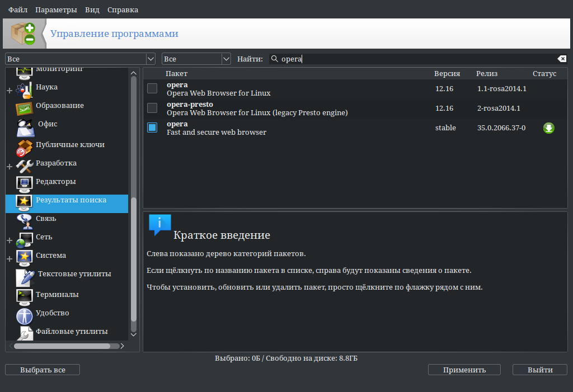Open the Файл menu
Screen dimensions: 573x392
click(x=18, y=10)
